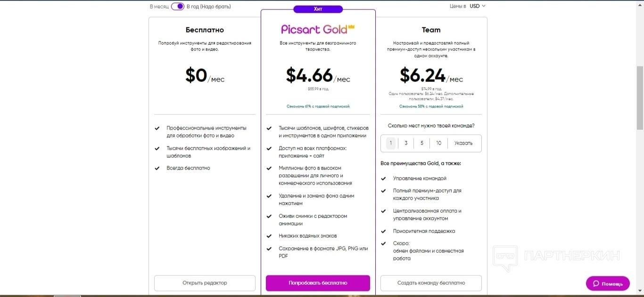Click checkmark beside "Управление командой"

383,178
